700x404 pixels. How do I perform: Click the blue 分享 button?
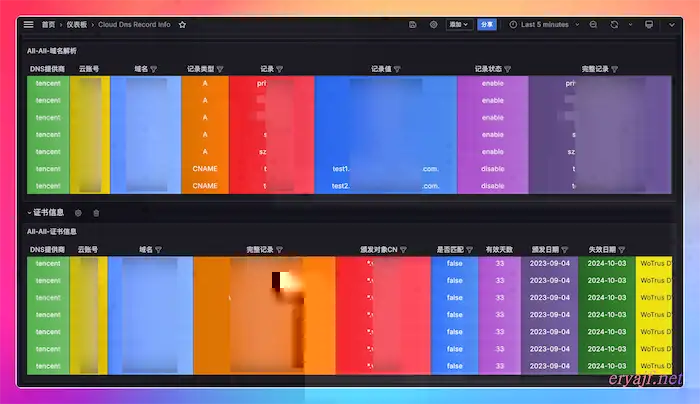[x=487, y=25]
